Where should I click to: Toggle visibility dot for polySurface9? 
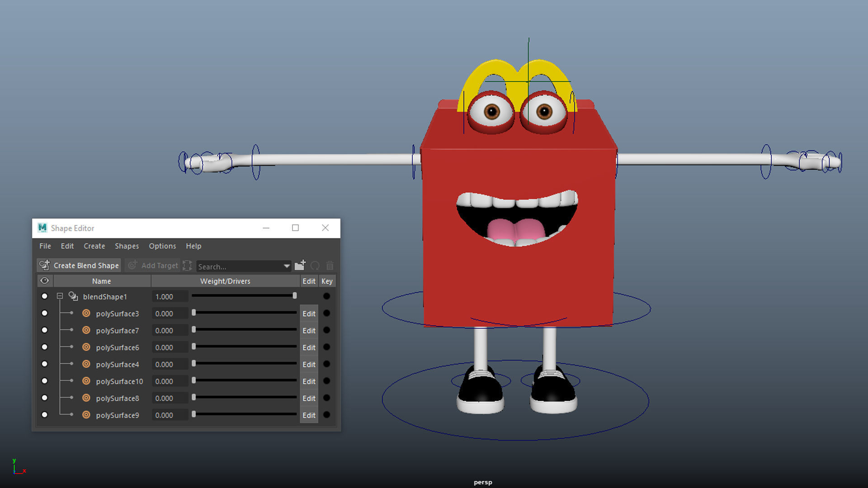[x=44, y=415]
